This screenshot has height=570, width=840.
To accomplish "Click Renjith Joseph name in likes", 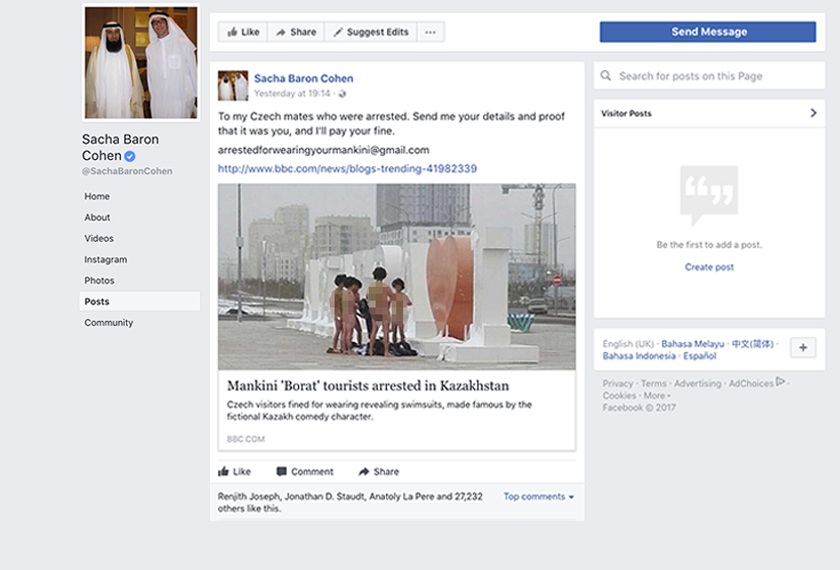I will pos(249,497).
